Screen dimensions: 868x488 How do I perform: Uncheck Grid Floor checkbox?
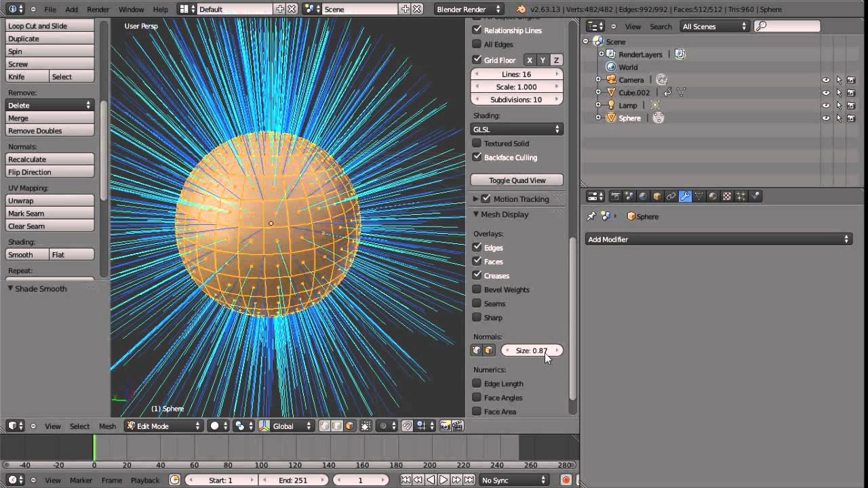[x=477, y=60]
